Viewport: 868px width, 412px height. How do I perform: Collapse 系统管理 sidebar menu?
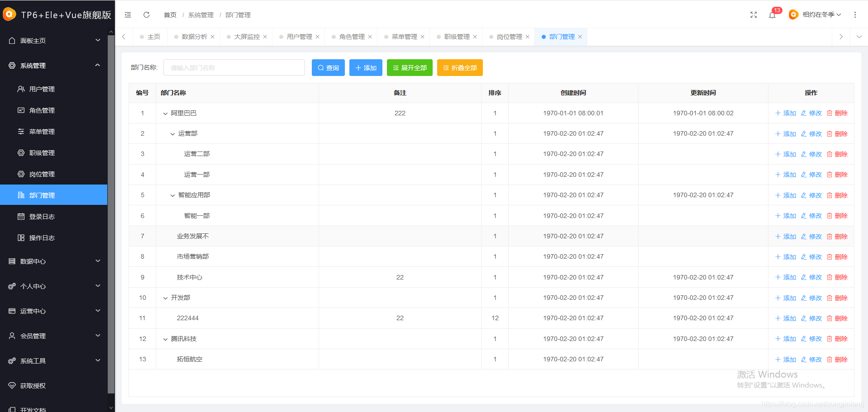coord(53,66)
